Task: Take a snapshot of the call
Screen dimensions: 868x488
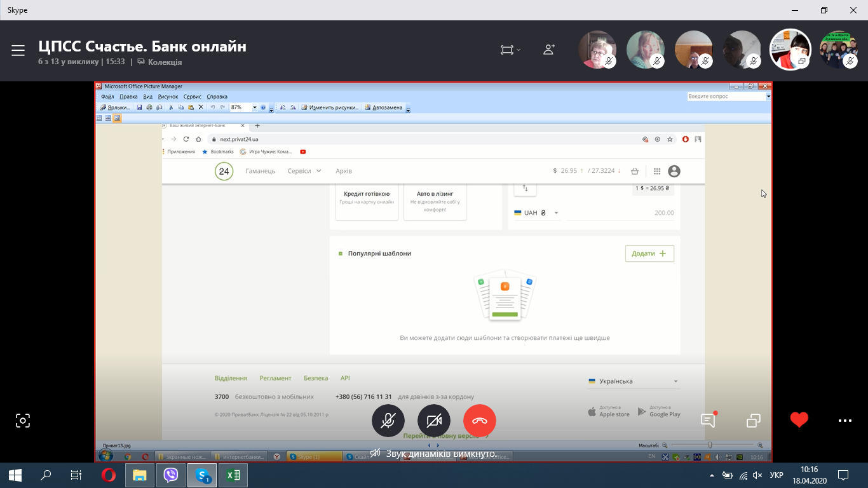Action: pyautogui.click(x=23, y=421)
